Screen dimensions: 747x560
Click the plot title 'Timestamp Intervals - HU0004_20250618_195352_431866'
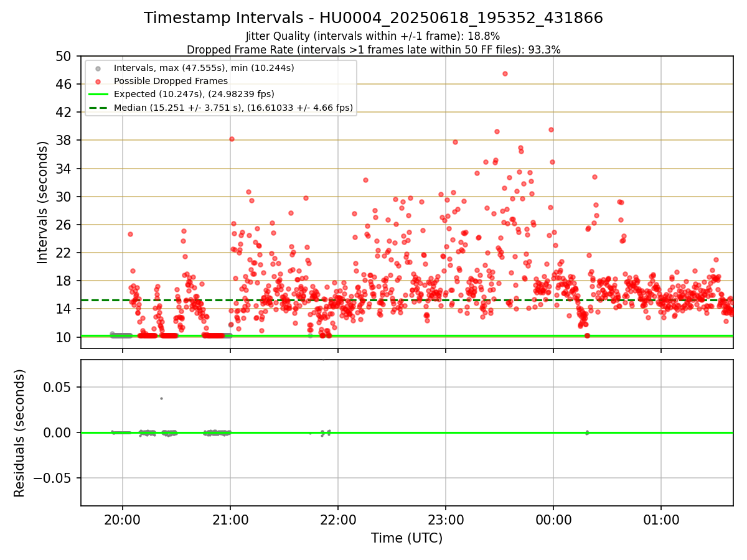[374, 18]
